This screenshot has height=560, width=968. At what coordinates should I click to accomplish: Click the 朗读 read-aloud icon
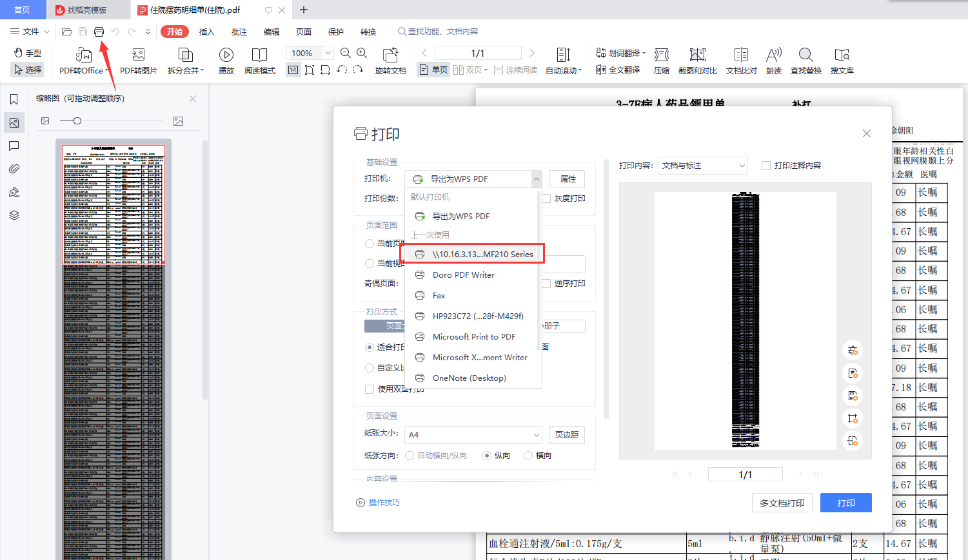pyautogui.click(x=773, y=61)
